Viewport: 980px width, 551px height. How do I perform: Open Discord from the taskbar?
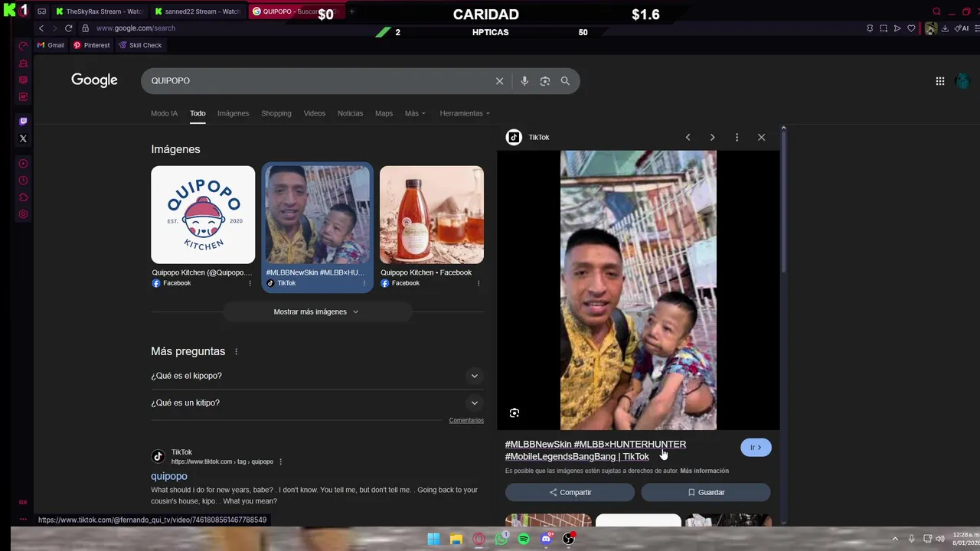(x=546, y=539)
